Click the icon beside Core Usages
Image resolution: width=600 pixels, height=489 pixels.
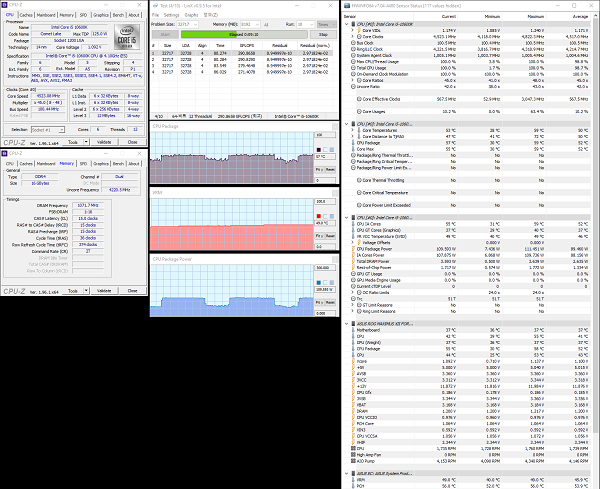point(359,112)
